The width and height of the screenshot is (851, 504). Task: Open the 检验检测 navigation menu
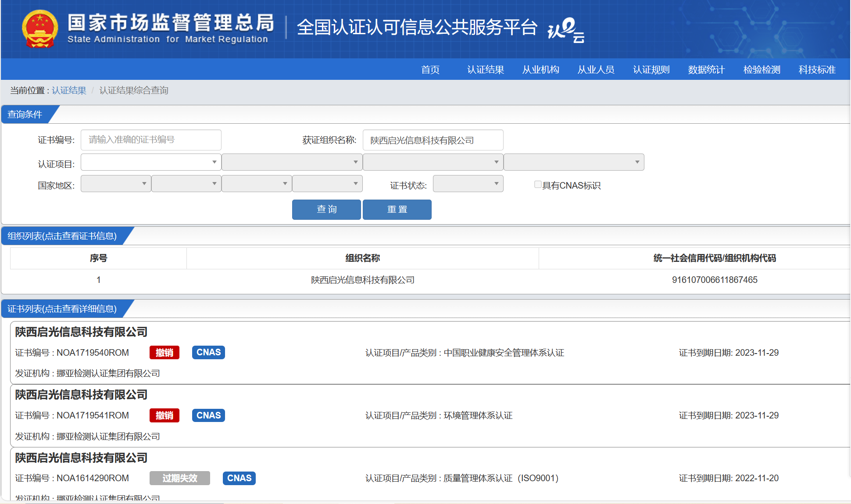(x=762, y=70)
